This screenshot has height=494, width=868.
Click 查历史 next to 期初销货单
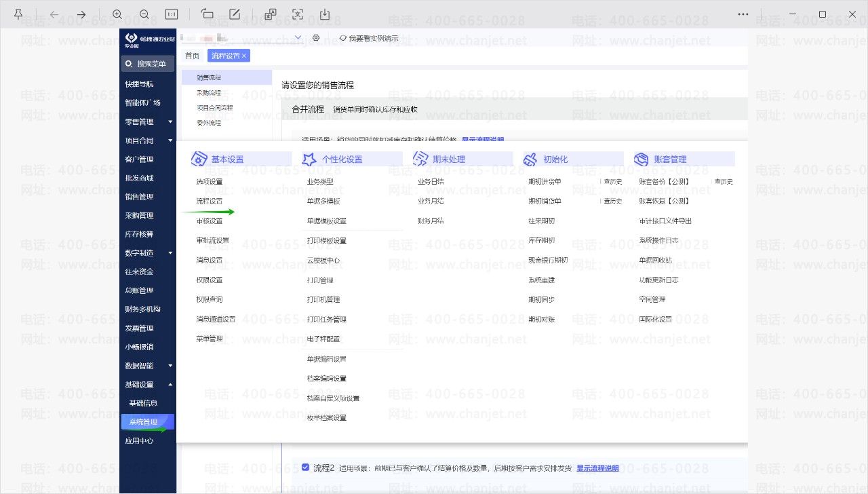[612, 202]
